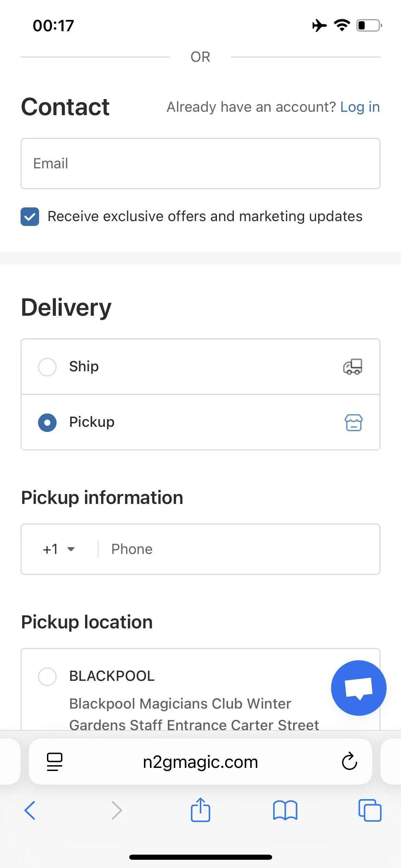Focus the Email input field

pyautogui.click(x=200, y=164)
